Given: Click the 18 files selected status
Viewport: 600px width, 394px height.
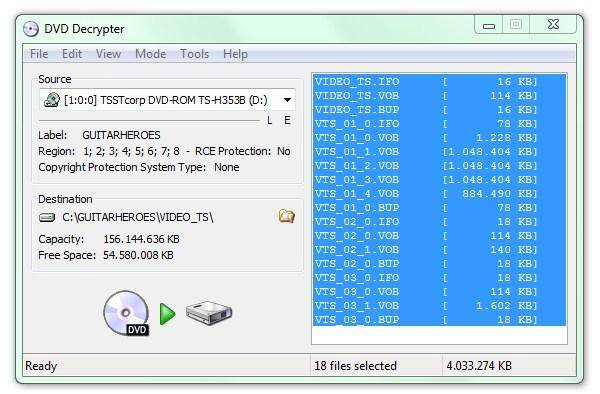Looking at the screenshot, I should (x=355, y=366).
